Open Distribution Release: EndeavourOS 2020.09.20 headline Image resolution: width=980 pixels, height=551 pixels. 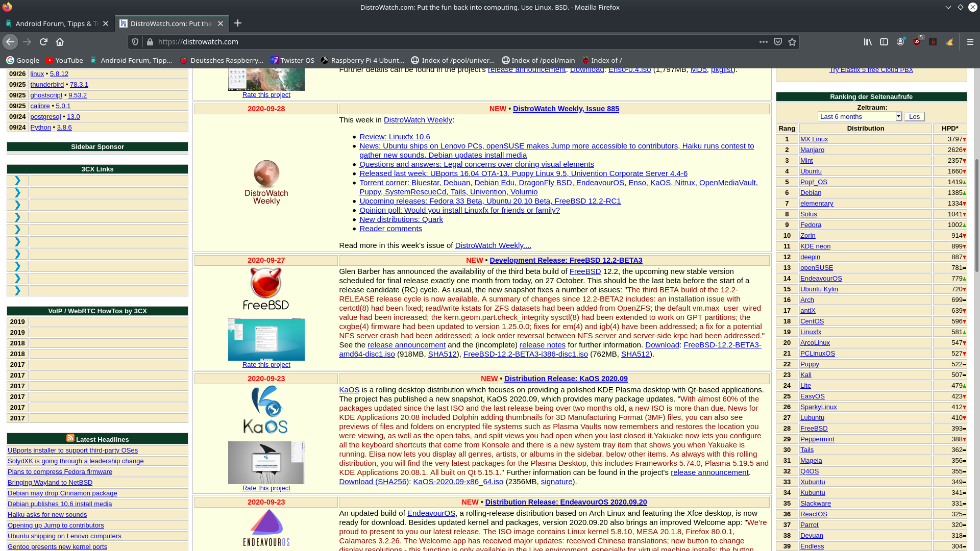point(566,502)
